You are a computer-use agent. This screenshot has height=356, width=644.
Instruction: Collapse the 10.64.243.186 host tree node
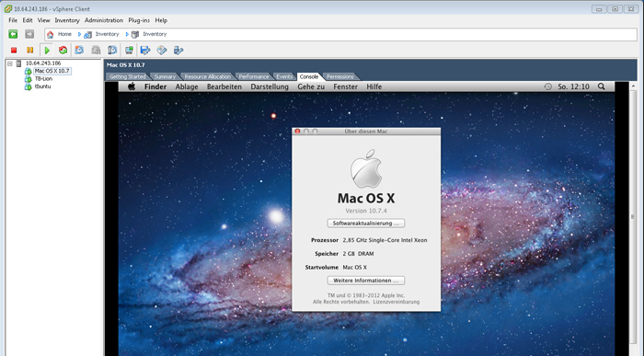[x=10, y=63]
